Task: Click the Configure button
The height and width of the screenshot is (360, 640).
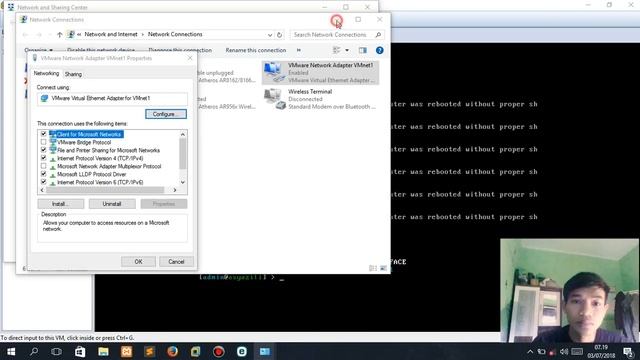Action: point(166,114)
